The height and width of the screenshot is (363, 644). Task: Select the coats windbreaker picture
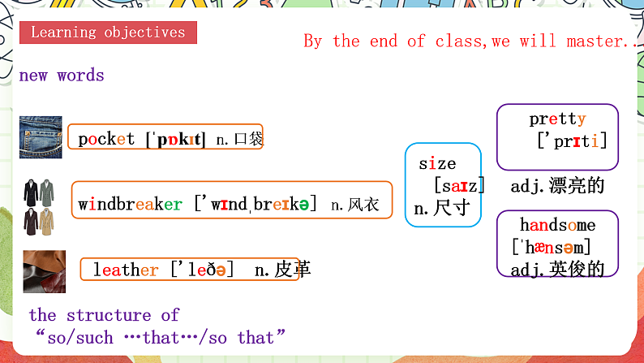[39, 207]
